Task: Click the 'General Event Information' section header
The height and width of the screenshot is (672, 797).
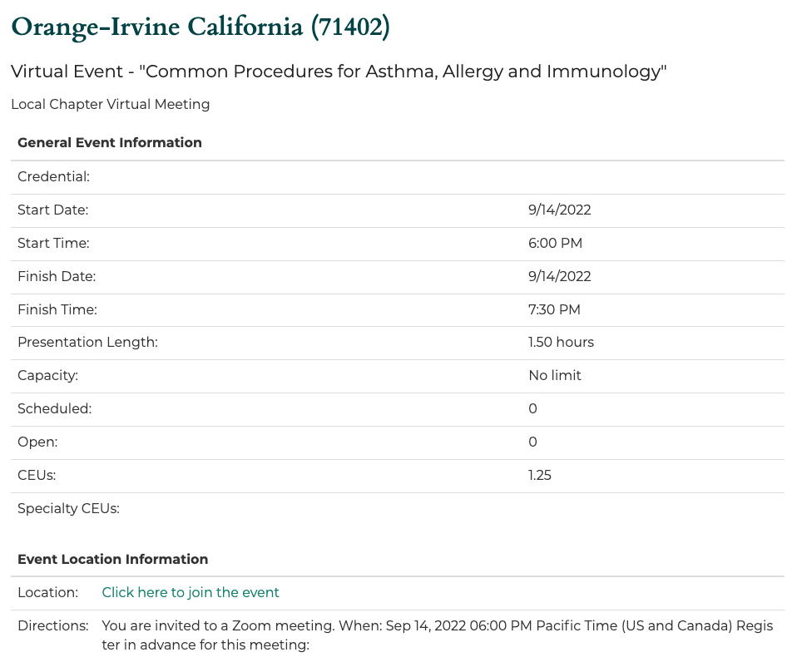Action: (x=110, y=143)
